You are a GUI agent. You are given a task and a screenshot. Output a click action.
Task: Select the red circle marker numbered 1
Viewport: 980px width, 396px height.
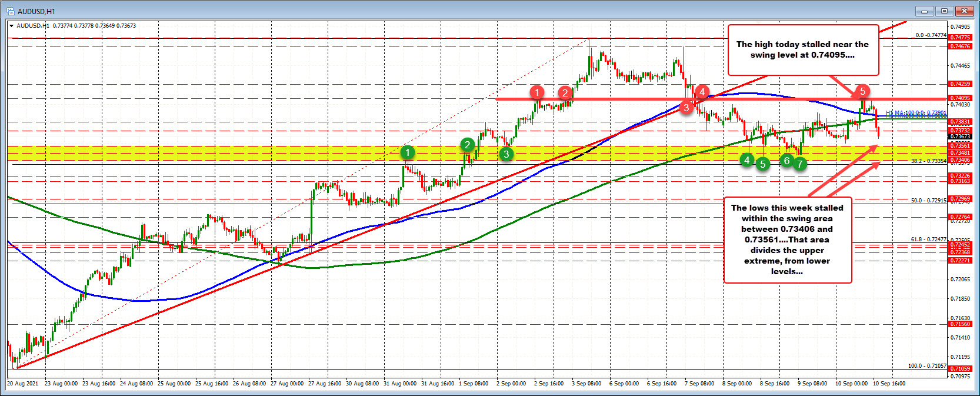pyautogui.click(x=536, y=92)
